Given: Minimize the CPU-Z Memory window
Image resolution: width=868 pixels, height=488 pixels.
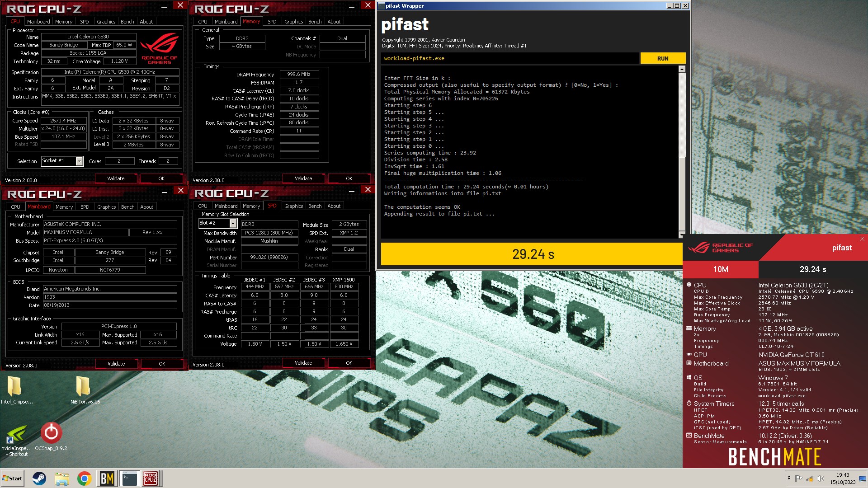Looking at the screenshot, I should 352,7.
